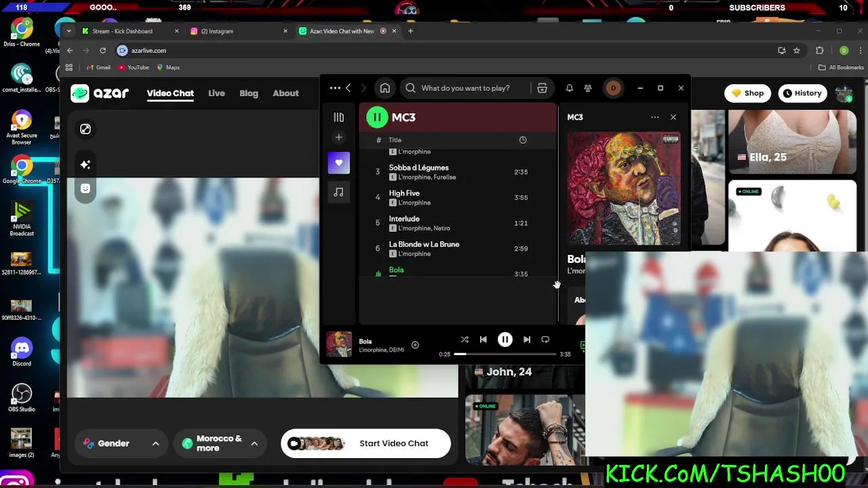Expand Azar video to fullscreen icon
This screenshot has height=488, width=868.
point(85,129)
